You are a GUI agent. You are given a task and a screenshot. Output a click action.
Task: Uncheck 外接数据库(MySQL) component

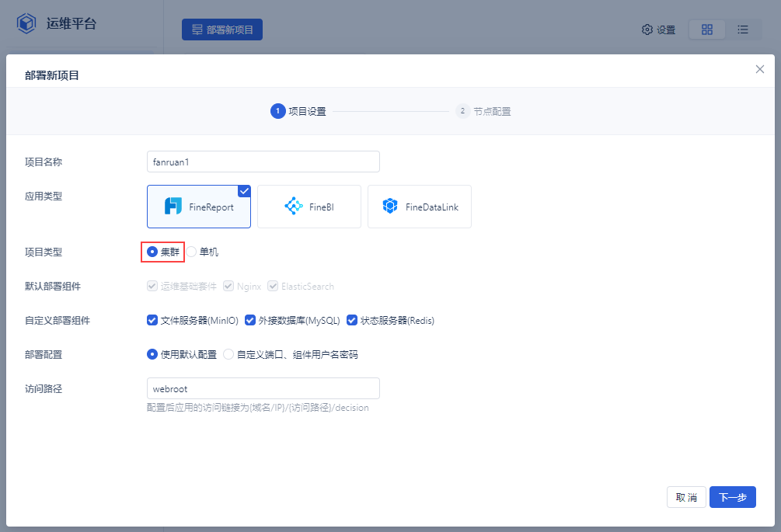tap(250, 320)
